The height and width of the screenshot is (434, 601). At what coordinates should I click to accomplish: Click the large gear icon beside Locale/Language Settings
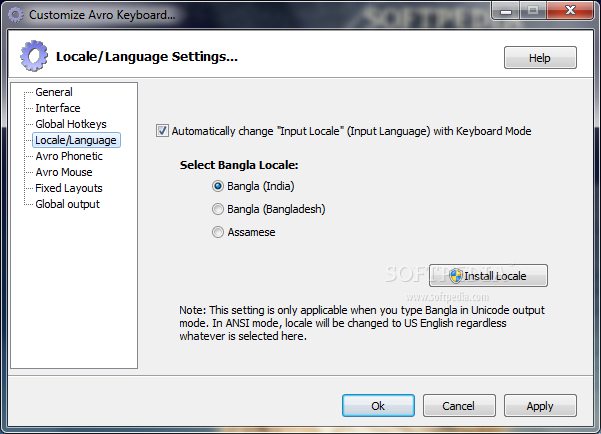pyautogui.click(x=34, y=56)
